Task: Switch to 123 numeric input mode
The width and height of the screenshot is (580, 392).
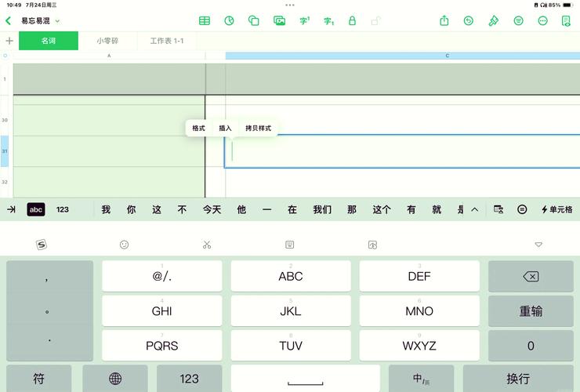Action: [63, 209]
